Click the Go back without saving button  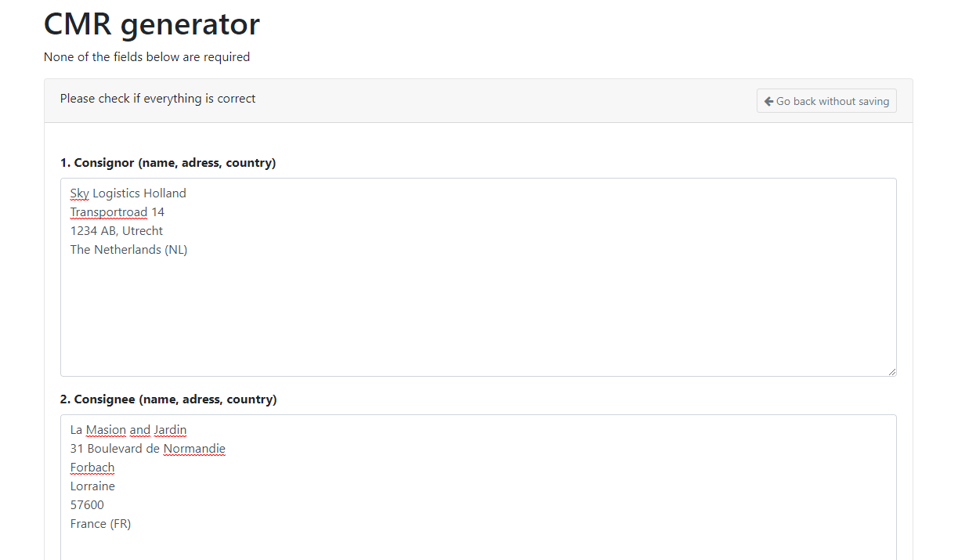pos(826,101)
